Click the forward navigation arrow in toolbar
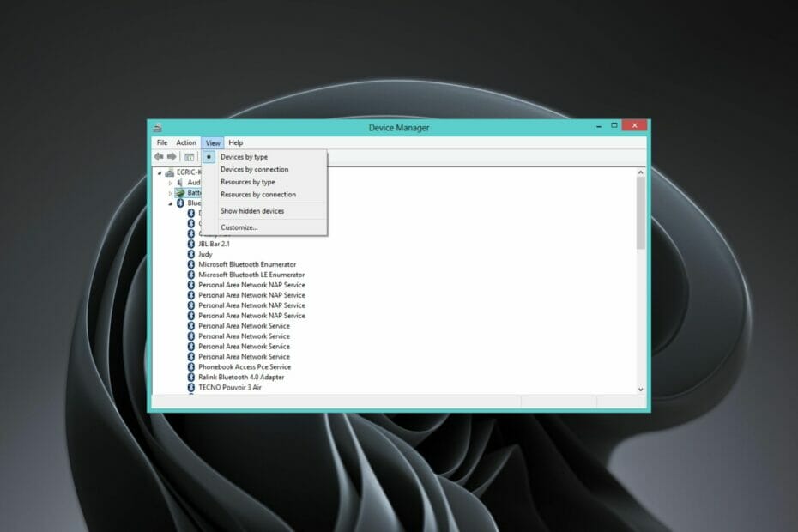Viewport: 798px width, 532px height. pos(170,156)
